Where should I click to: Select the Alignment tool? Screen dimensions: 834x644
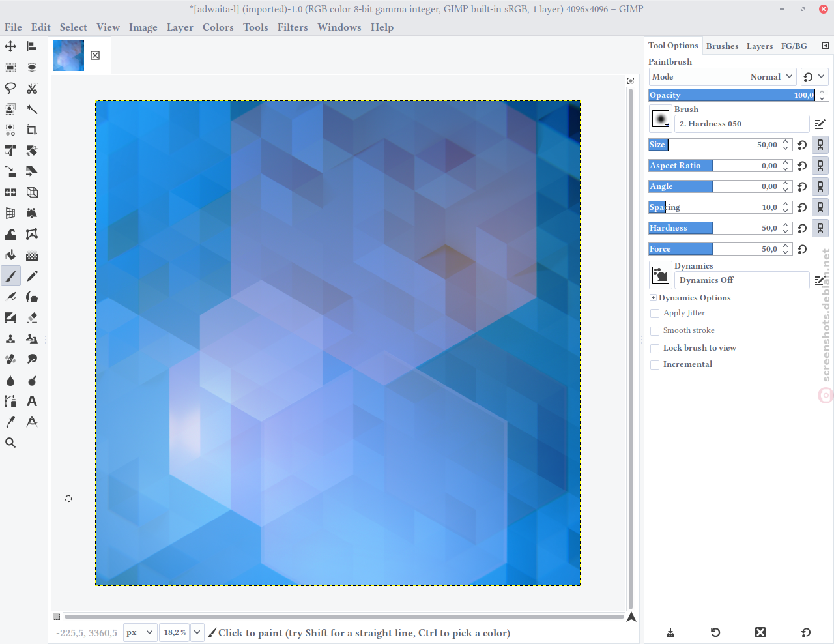click(31, 46)
